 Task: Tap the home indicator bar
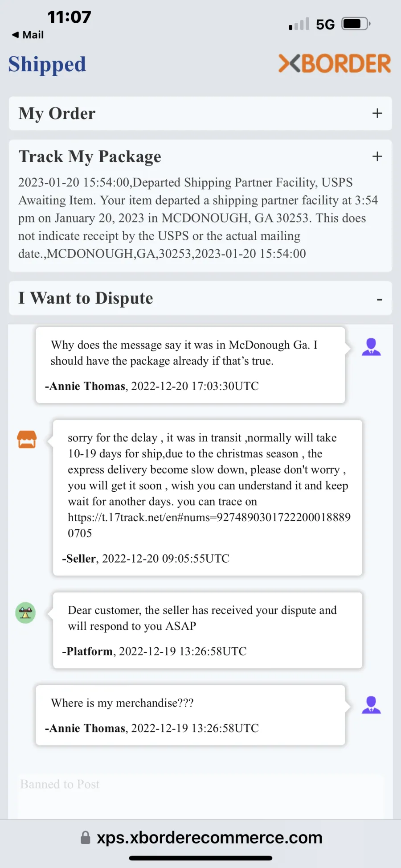click(x=200, y=858)
